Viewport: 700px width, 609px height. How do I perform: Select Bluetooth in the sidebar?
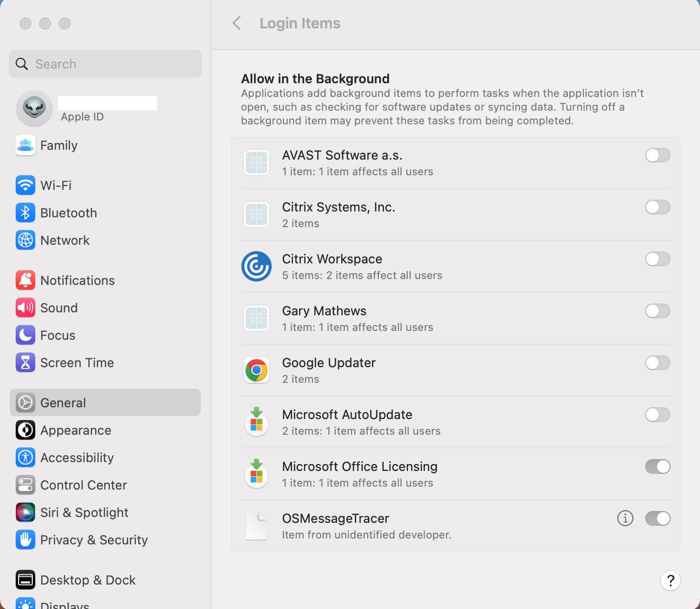(x=105, y=213)
